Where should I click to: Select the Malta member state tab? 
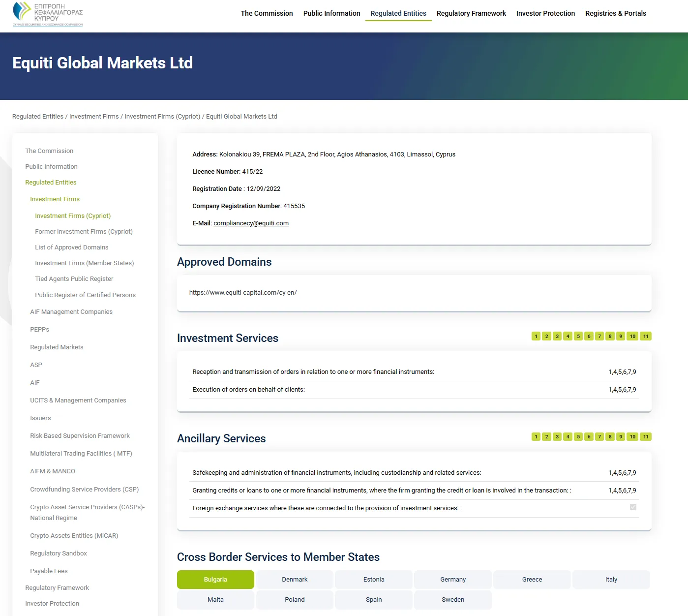tap(215, 600)
